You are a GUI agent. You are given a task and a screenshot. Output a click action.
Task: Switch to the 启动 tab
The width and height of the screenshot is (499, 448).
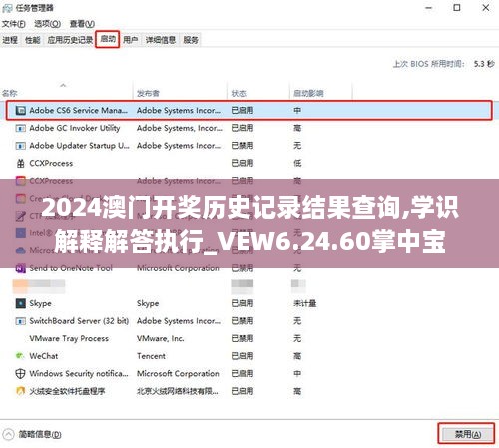108,39
